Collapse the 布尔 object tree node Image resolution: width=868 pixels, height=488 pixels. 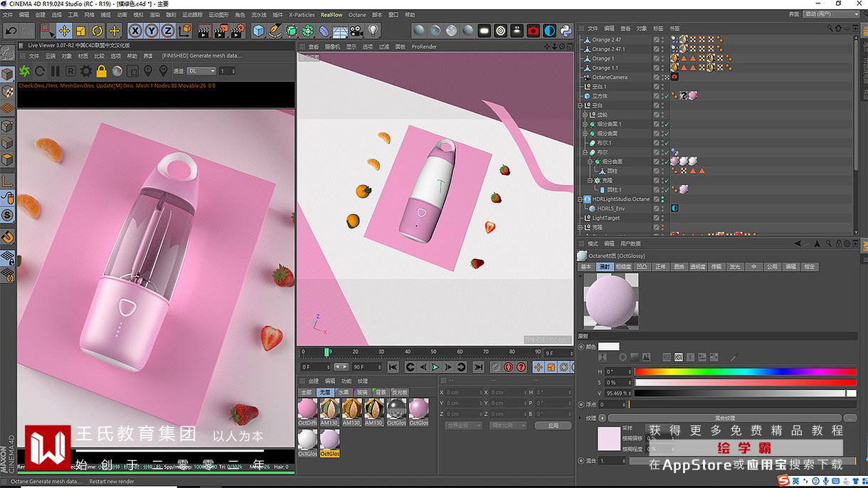[x=586, y=152]
